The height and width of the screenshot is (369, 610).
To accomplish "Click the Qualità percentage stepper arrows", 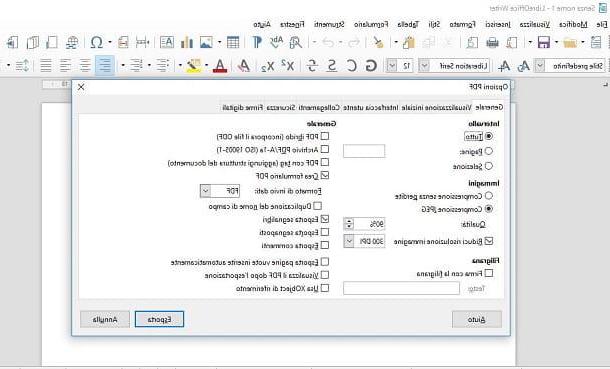I will tap(349, 224).
